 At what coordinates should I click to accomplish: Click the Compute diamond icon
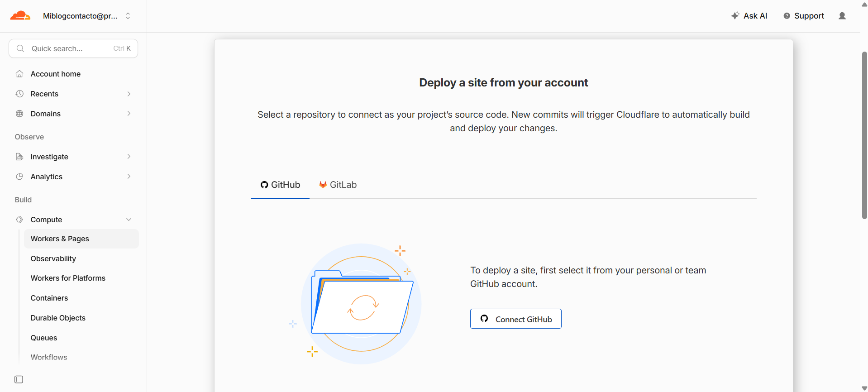(x=19, y=220)
